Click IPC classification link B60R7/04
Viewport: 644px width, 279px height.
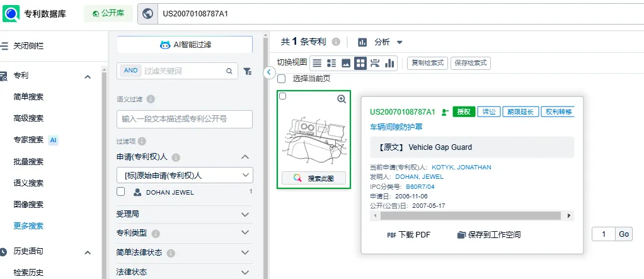coord(420,186)
